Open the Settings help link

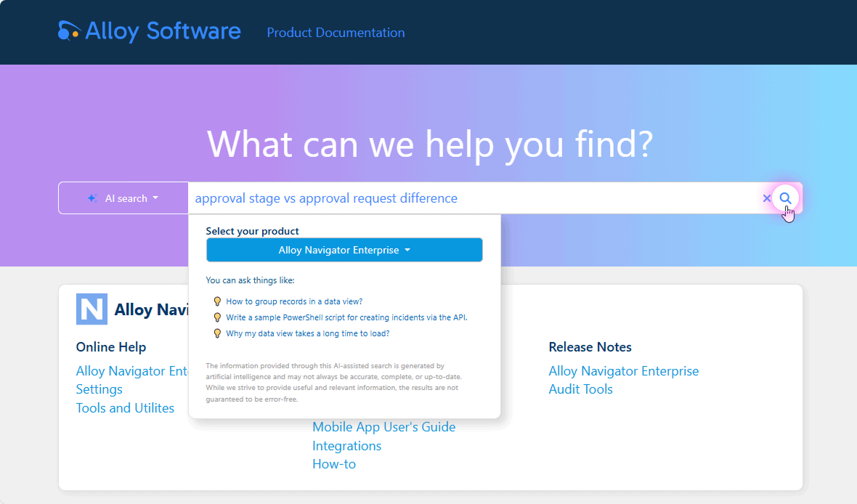tap(99, 389)
